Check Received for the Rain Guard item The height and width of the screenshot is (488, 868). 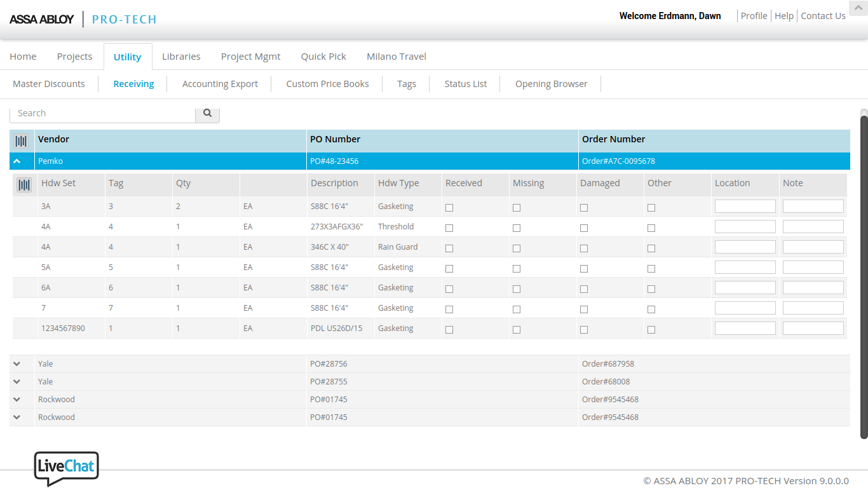[x=449, y=248]
